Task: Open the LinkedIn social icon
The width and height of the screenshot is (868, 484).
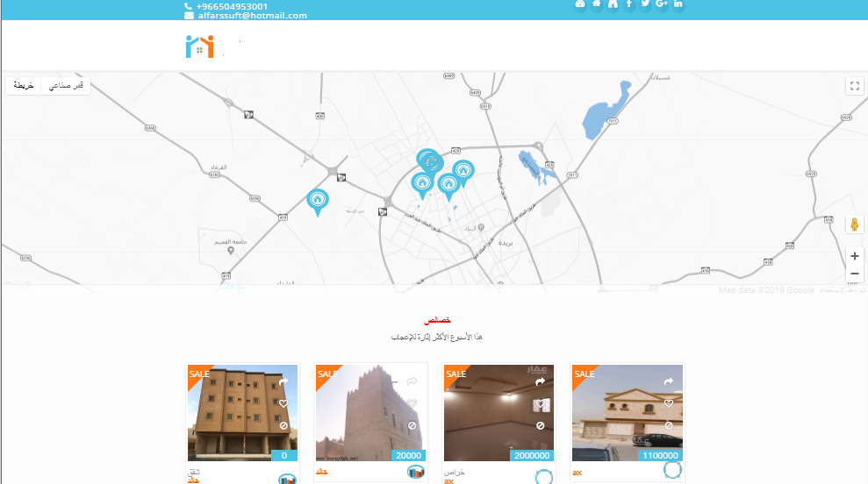Action: [x=678, y=4]
